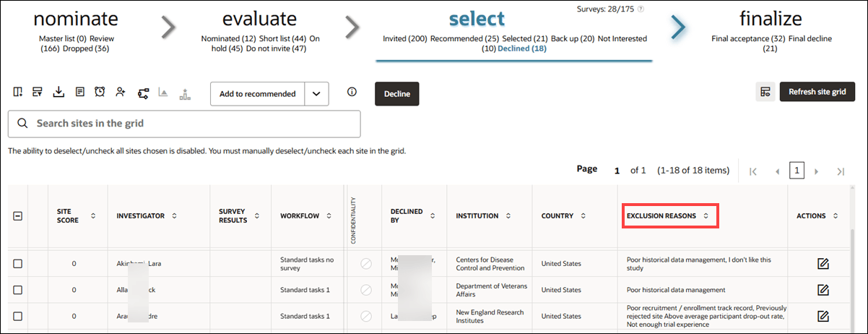Go to the first page of results
The height and width of the screenshot is (334, 868).
(754, 171)
